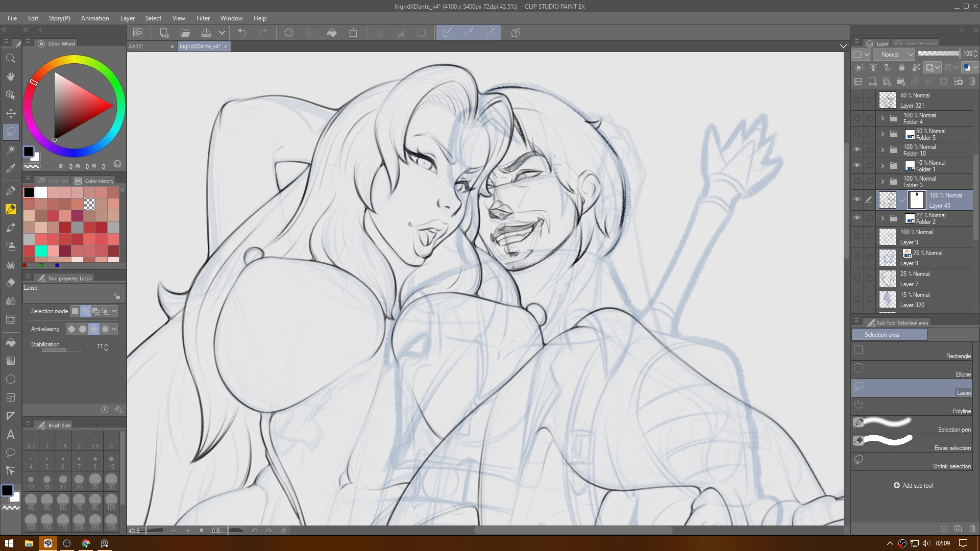The width and height of the screenshot is (980, 551).
Task: Click the Scale/Rotate transform icon
Action: tap(353, 33)
